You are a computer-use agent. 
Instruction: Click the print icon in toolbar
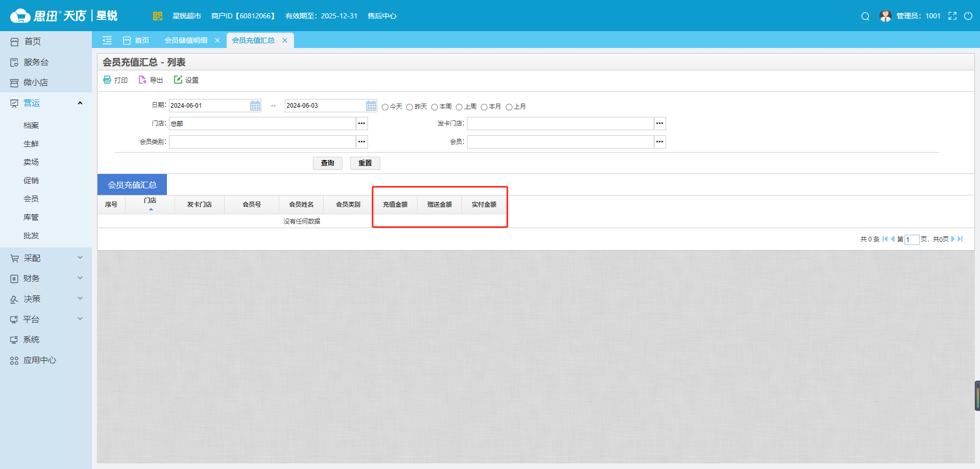pyautogui.click(x=107, y=80)
